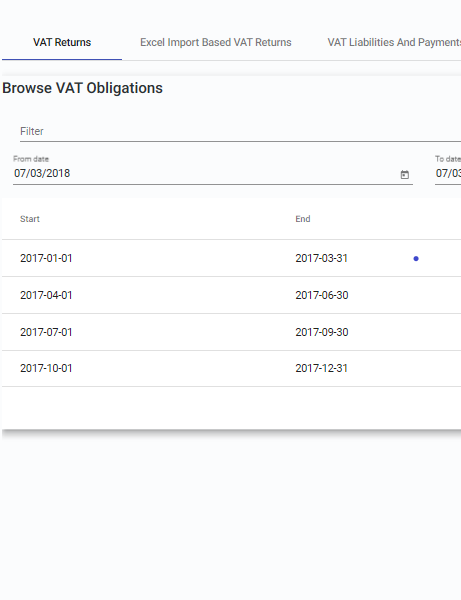Select obligation starting 2017-10-01
This screenshot has width=461, height=600.
46,368
